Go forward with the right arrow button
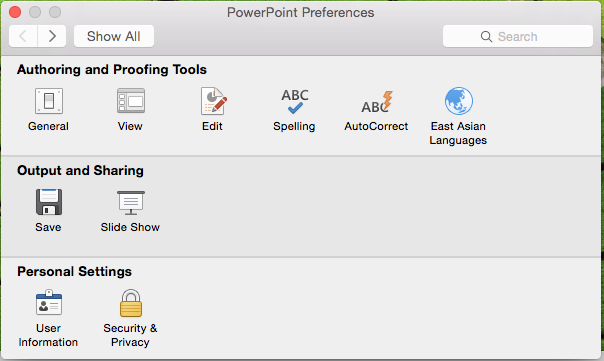The image size is (604, 361). 52,36
